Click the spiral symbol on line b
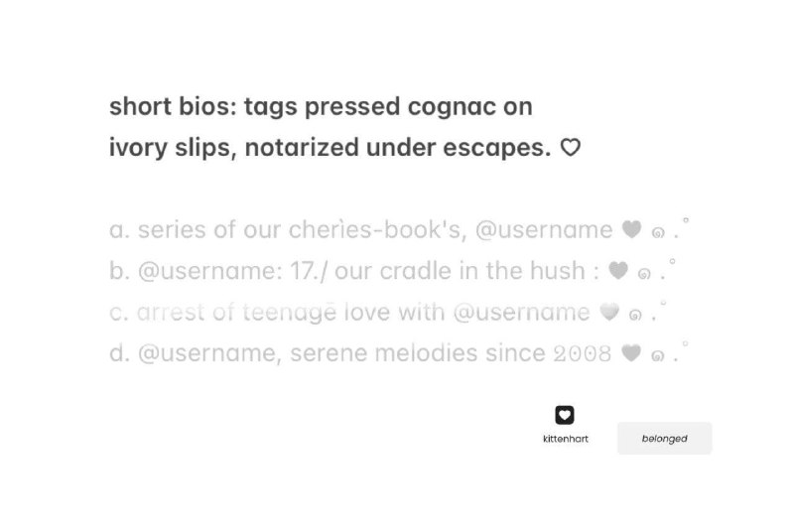 click(x=644, y=274)
